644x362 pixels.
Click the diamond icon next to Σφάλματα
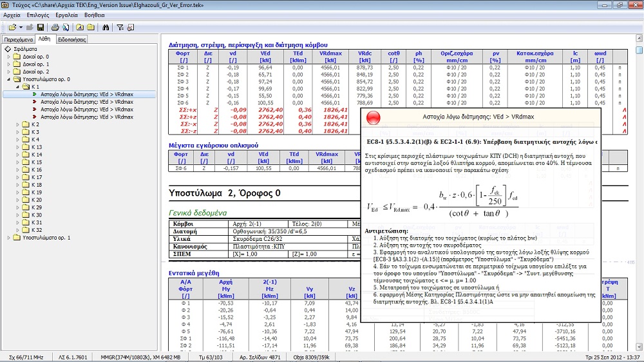[8, 49]
